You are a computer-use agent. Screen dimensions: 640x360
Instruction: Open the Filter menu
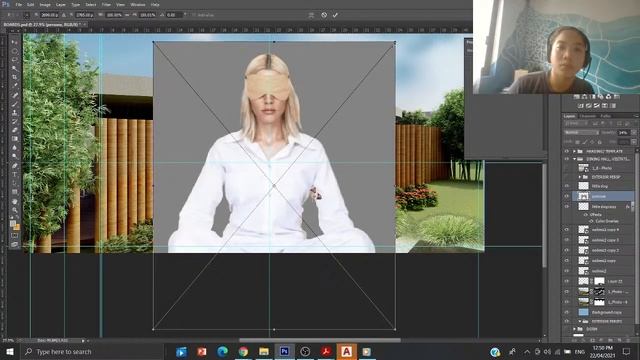pyautogui.click(x=106, y=4)
